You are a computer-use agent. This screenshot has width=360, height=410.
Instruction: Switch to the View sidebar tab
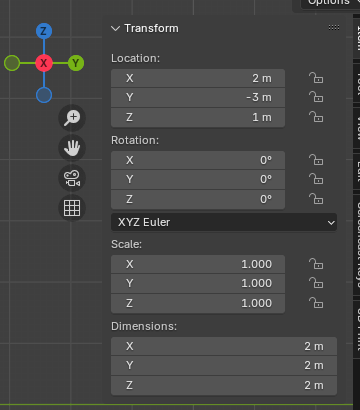tap(357, 128)
